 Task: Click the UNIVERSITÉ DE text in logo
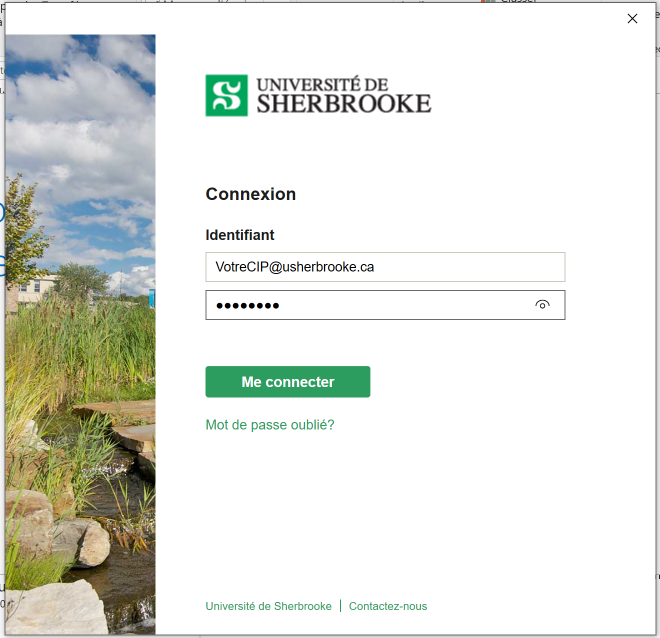click(322, 84)
